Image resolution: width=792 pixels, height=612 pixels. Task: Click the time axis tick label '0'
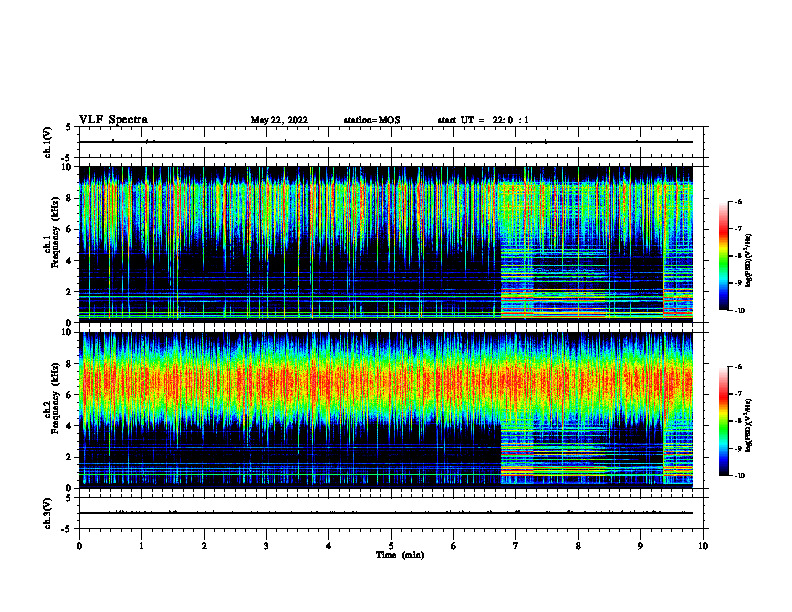79,546
